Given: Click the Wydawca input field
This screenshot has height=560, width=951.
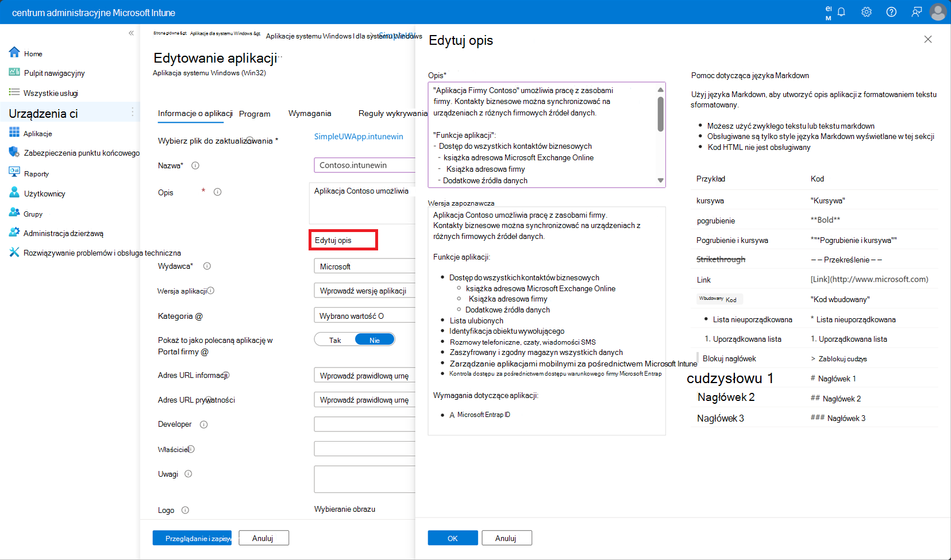Looking at the screenshot, I should 364,266.
